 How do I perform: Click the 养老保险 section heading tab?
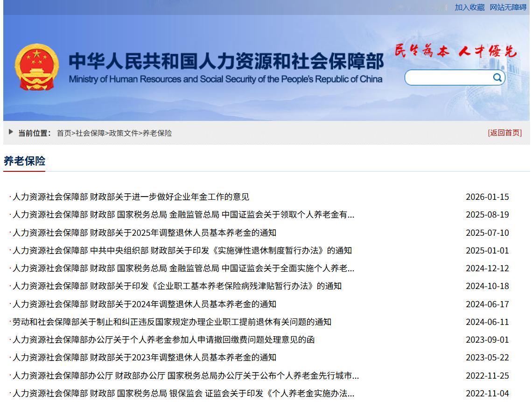click(24, 161)
